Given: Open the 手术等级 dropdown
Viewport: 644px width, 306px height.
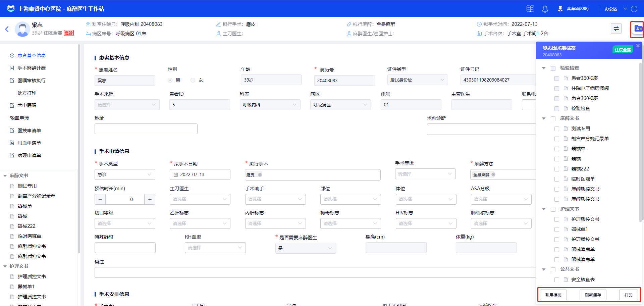Looking at the screenshot, I should tap(425, 174).
